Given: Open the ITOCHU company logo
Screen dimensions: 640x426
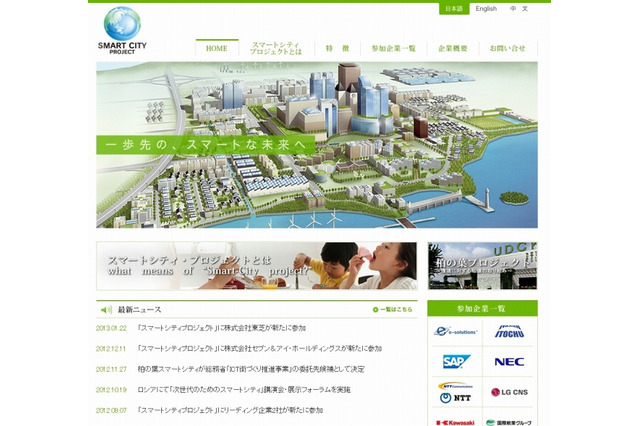Looking at the screenshot, I should (x=509, y=331).
